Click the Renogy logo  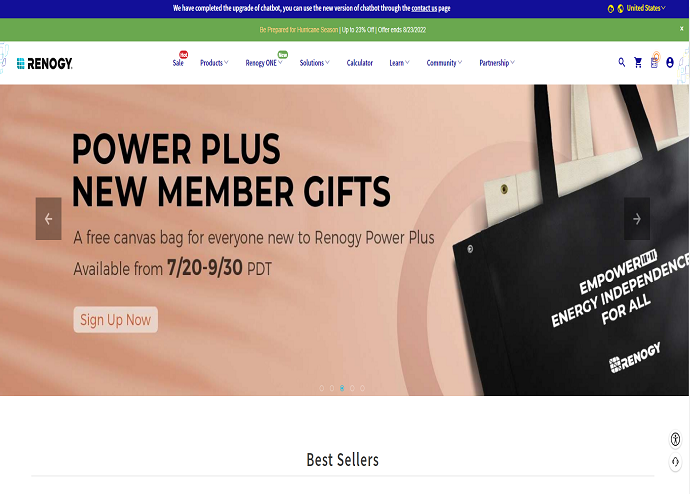pyautogui.click(x=44, y=63)
